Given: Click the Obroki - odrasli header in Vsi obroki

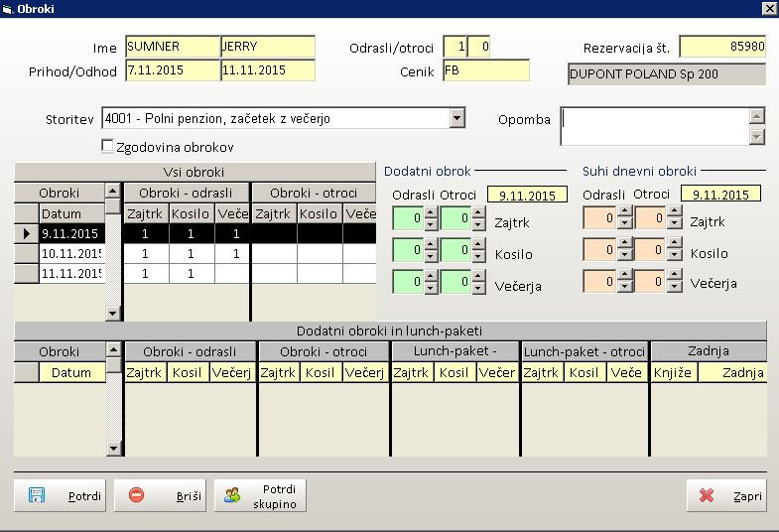Looking at the screenshot, I should click(186, 193).
